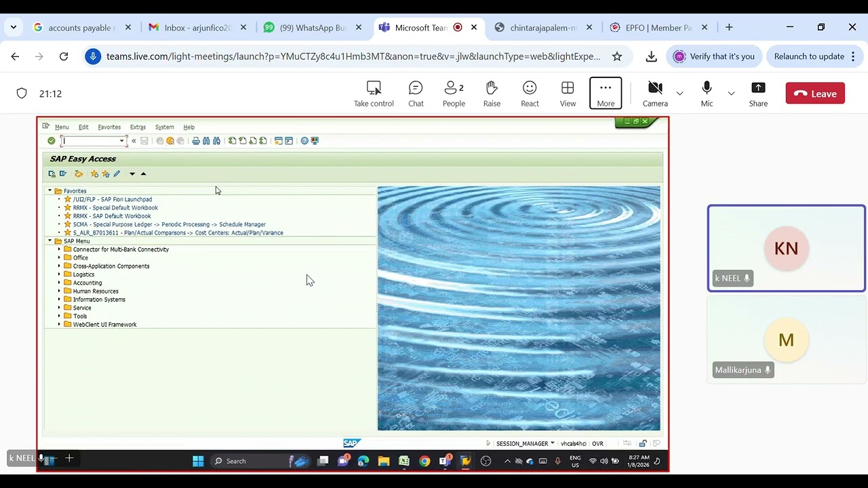Click the Print icon in SAP toolbar
868x488 pixels.
[x=196, y=141]
